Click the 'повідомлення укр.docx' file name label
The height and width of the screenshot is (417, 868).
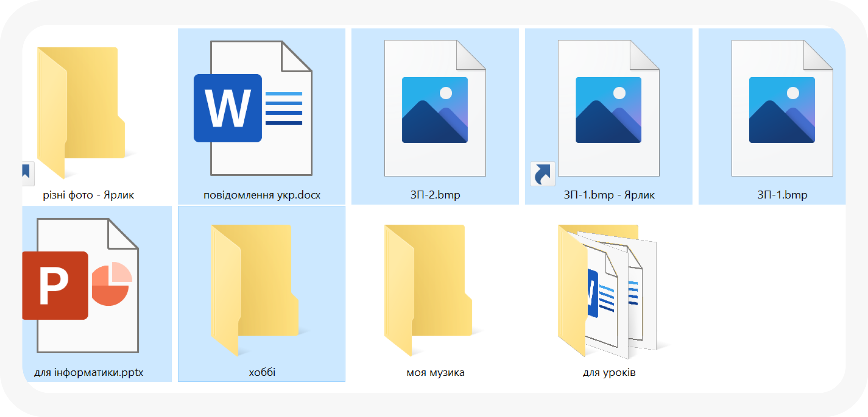coord(262,195)
